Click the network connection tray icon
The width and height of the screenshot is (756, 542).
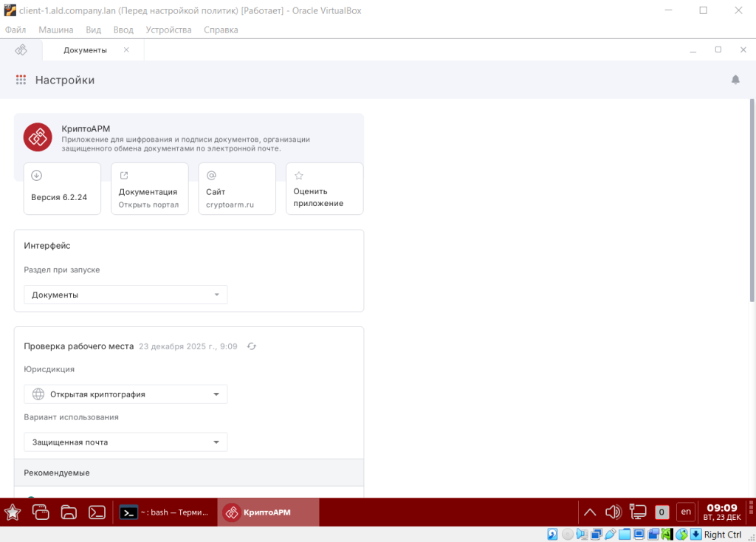click(638, 512)
